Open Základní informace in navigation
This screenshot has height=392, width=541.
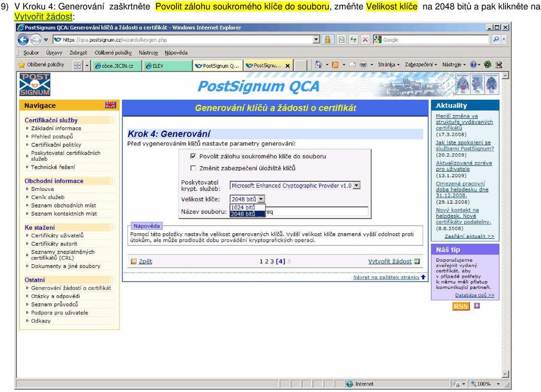point(56,128)
